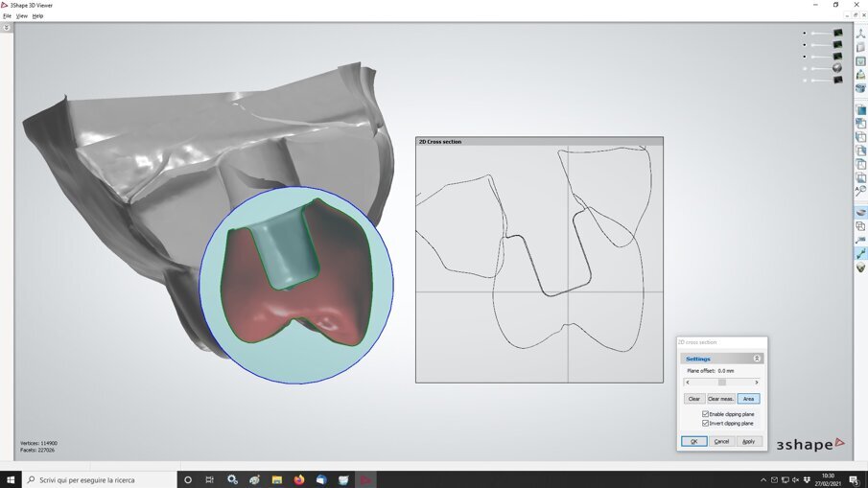
Task: Click the three-pronged axes icon in right toolbar
Action: click(860, 35)
